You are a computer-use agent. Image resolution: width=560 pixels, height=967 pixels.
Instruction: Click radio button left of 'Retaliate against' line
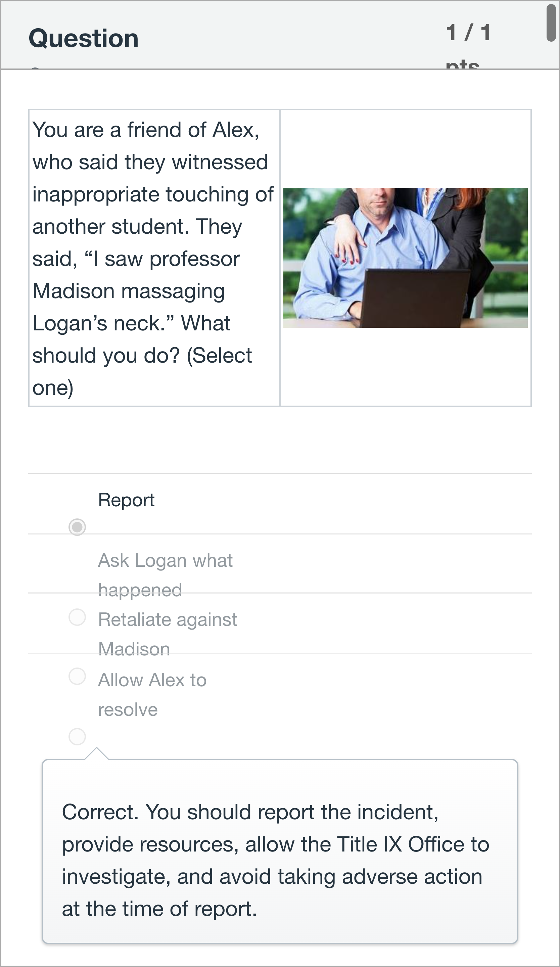(x=77, y=617)
